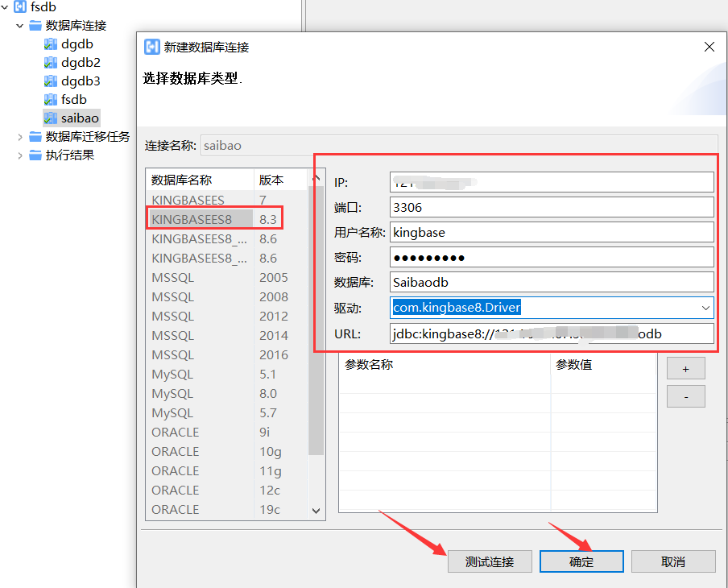
Task: Click the saibao database icon in sidebar
Action: (50, 118)
